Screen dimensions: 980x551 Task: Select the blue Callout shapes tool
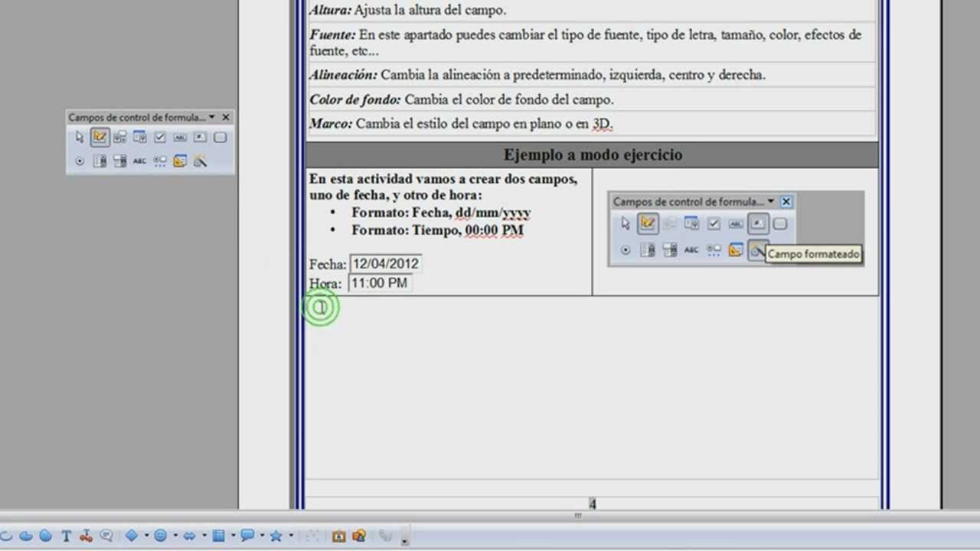pyautogui.click(x=247, y=536)
